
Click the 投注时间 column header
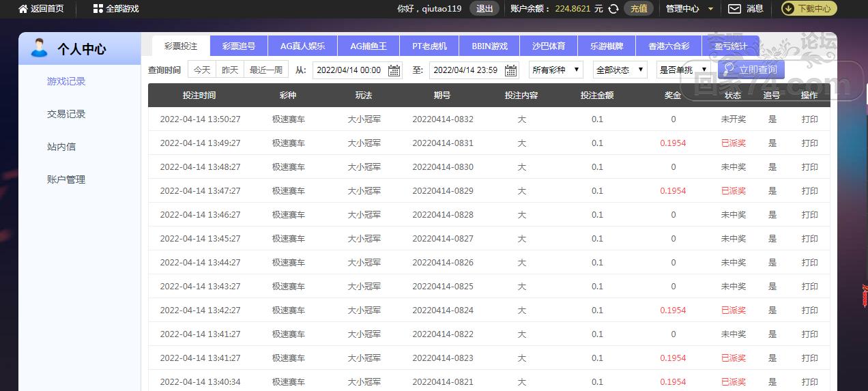click(x=199, y=96)
